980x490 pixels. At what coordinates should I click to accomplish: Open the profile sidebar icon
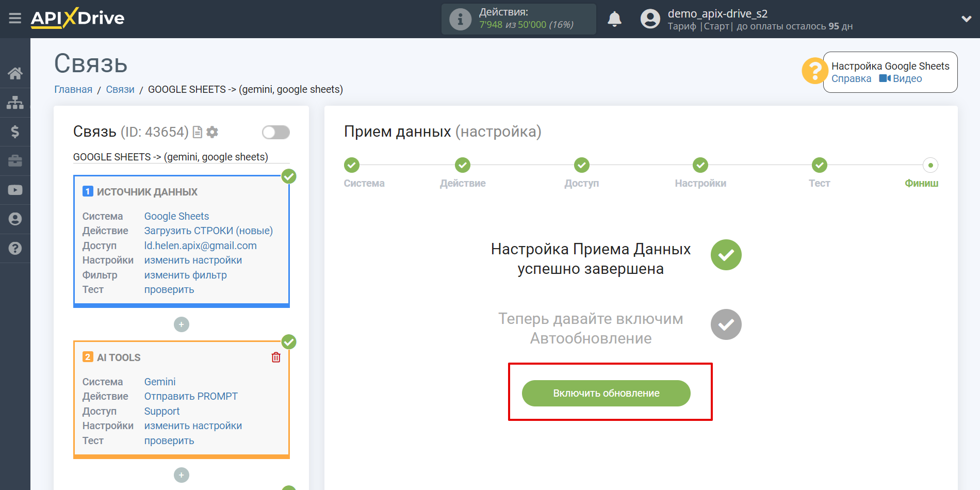point(15,219)
